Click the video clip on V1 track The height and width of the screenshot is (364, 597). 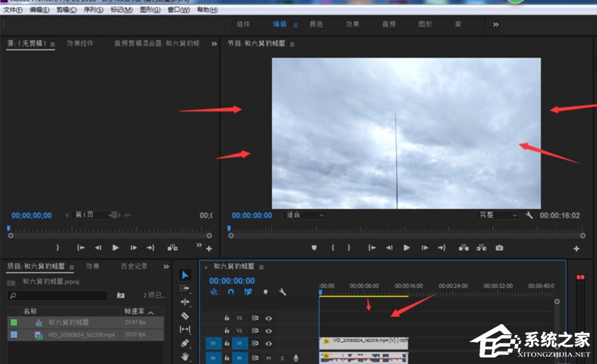click(x=363, y=343)
